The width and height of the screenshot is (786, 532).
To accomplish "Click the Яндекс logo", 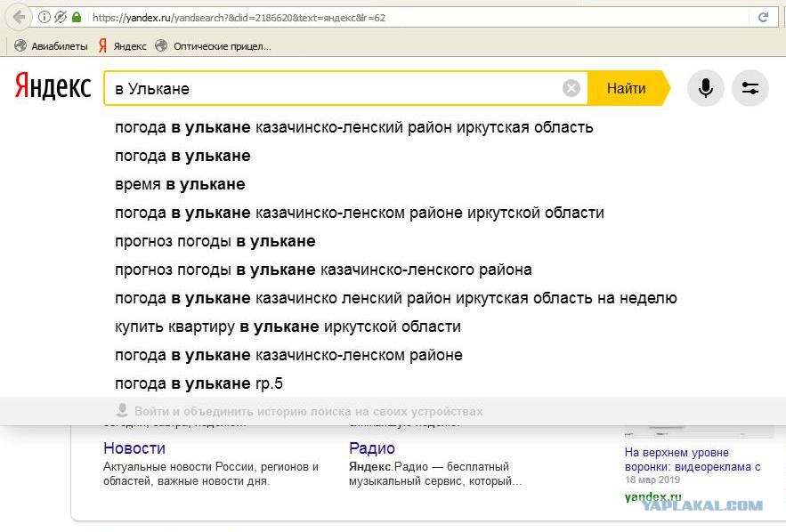I will tap(53, 87).
